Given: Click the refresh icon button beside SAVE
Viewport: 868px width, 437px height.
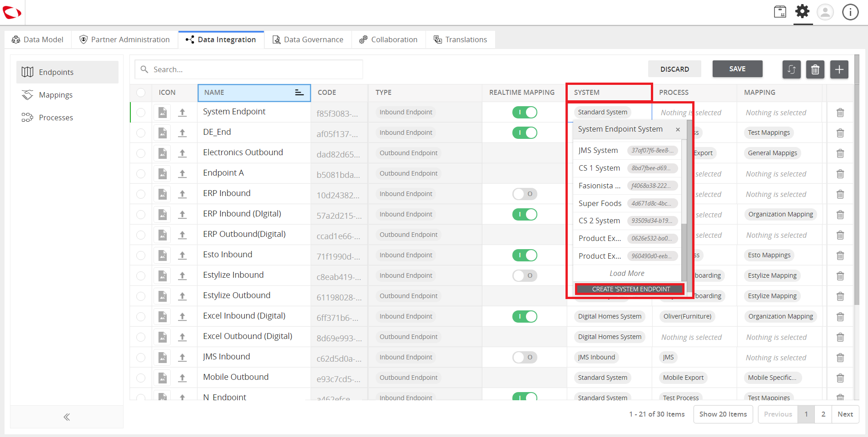Looking at the screenshot, I should pos(791,69).
